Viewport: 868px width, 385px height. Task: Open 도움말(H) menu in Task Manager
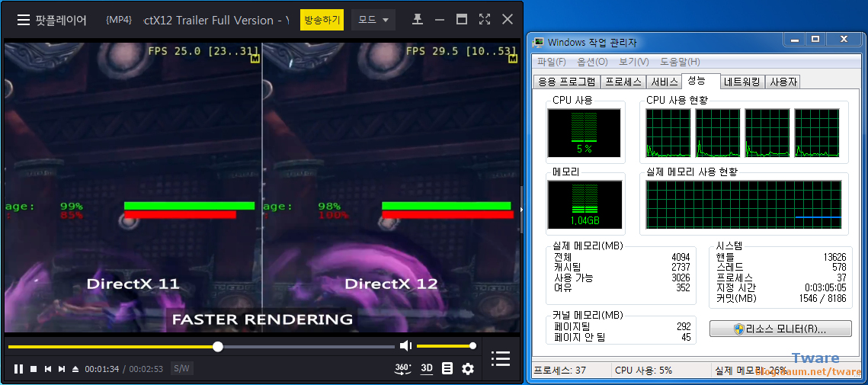pos(680,62)
